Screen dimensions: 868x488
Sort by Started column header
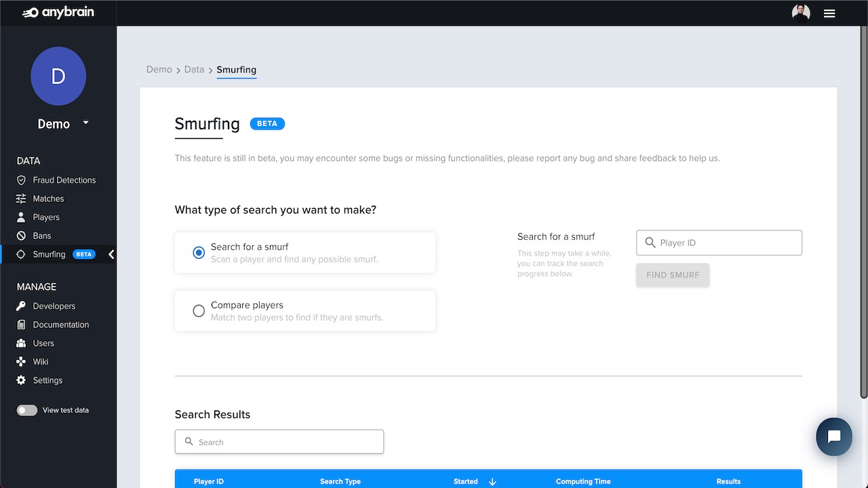pos(466,481)
